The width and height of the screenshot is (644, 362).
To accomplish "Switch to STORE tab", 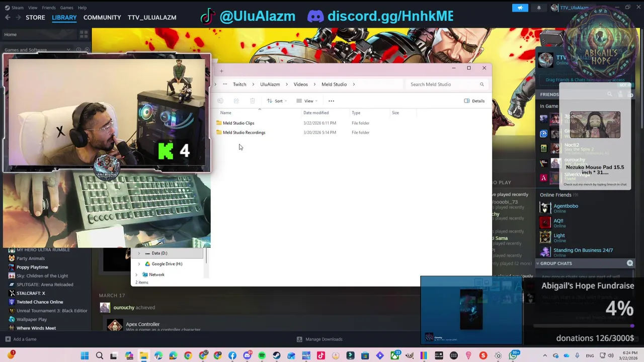I will [35, 18].
